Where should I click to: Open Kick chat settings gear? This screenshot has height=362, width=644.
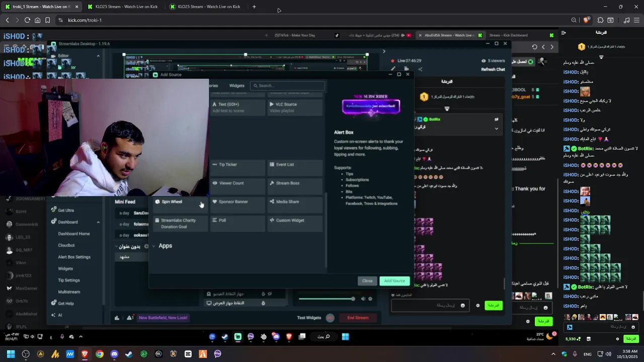tap(617, 339)
